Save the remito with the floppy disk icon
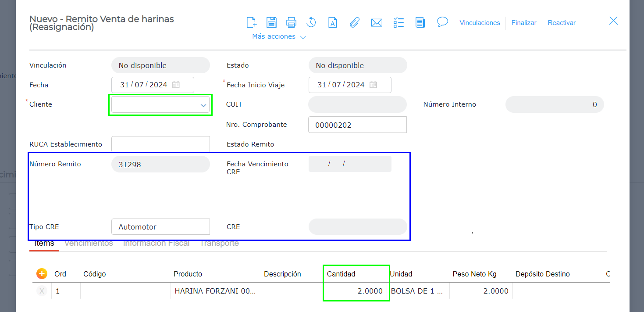This screenshot has width=644, height=312. click(x=271, y=22)
